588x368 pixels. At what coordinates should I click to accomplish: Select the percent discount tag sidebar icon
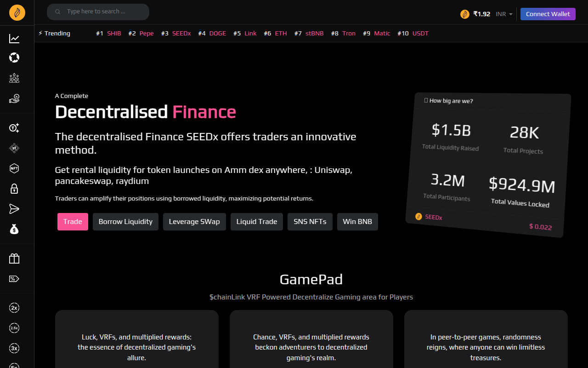[14, 279]
